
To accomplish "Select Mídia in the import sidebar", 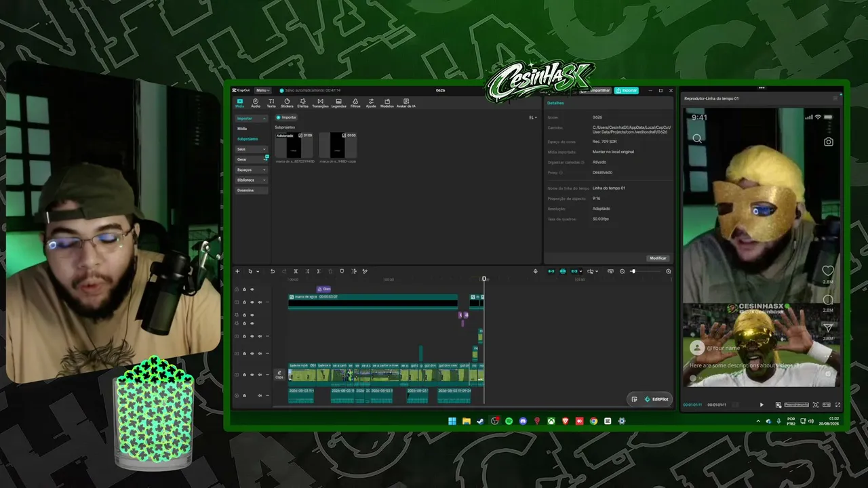I will pyautogui.click(x=242, y=129).
